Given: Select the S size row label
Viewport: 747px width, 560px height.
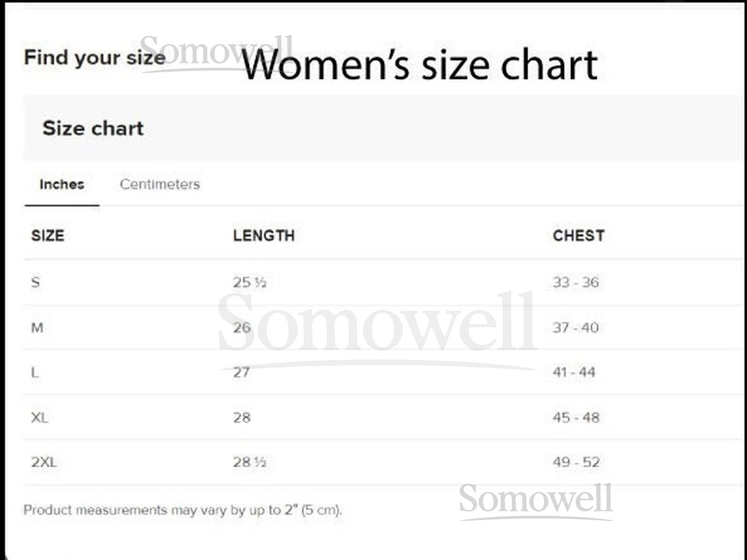Looking at the screenshot, I should click(x=35, y=282).
